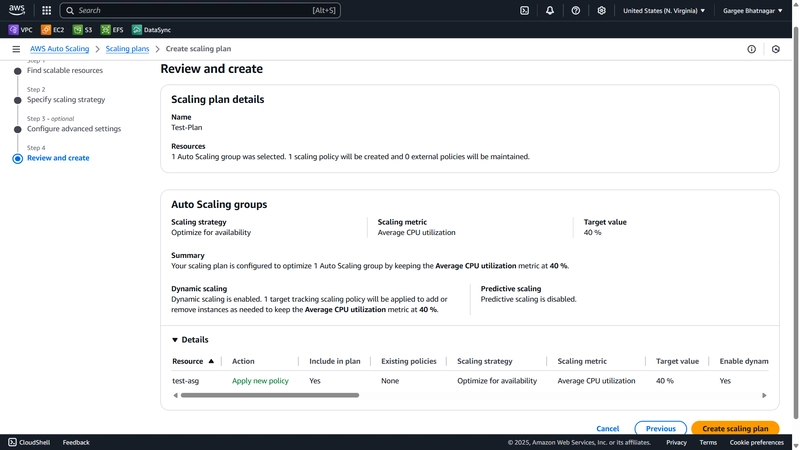Open the help question mark icon

(576, 10)
